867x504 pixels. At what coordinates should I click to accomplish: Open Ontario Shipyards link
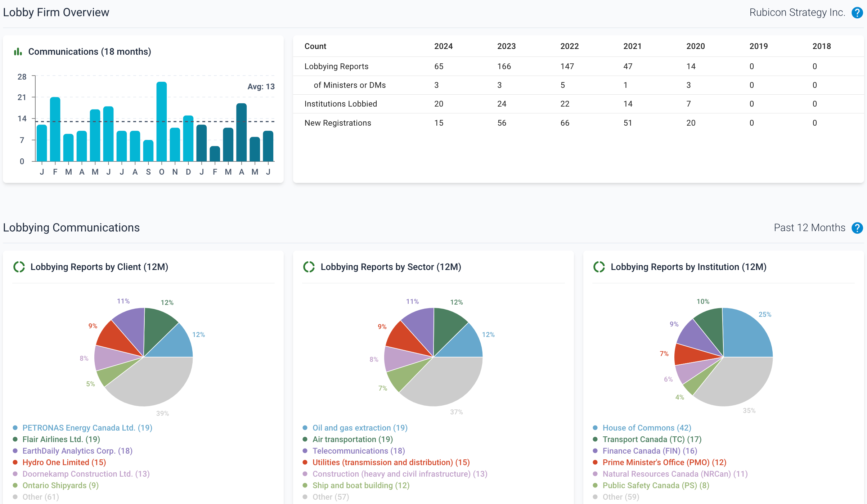60,485
